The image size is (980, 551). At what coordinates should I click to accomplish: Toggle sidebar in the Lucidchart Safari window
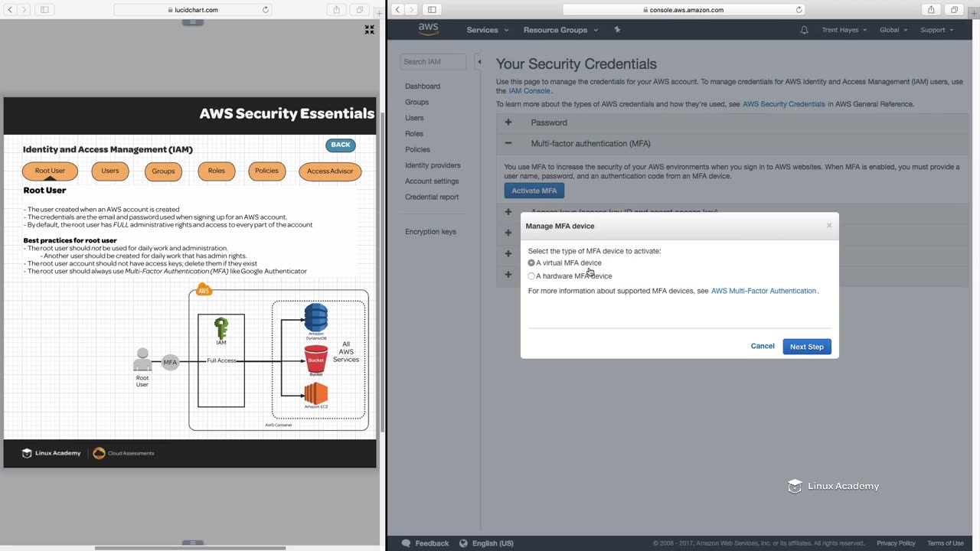coord(44,10)
